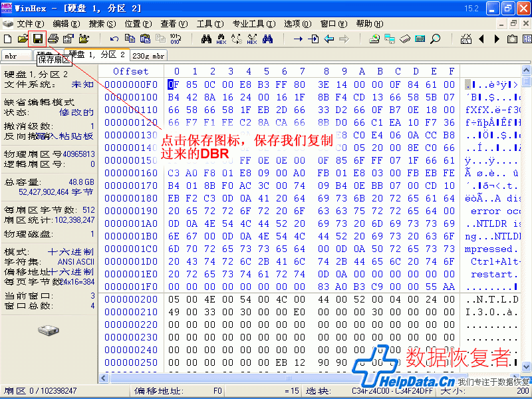Click the 十六进制 mode value in info panel
Screen dimensions: 532x399
(70, 252)
